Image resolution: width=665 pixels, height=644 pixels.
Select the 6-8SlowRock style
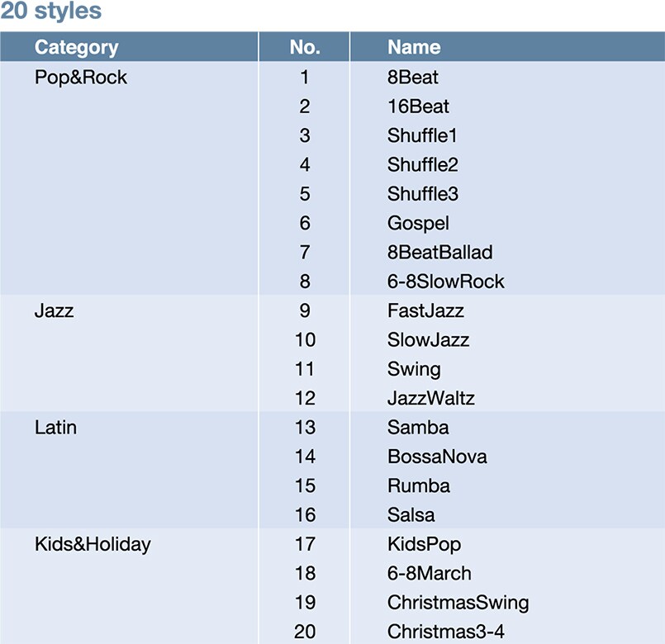click(445, 282)
